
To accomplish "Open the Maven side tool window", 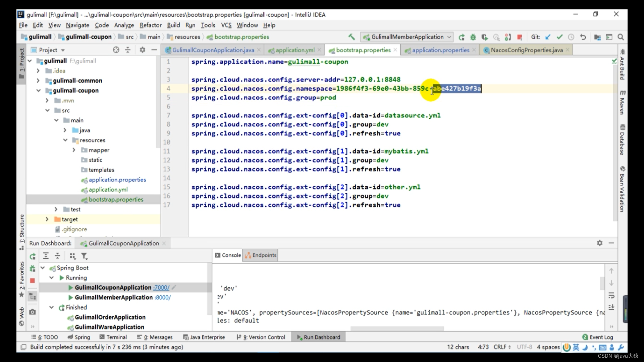I will pyautogui.click(x=623, y=103).
